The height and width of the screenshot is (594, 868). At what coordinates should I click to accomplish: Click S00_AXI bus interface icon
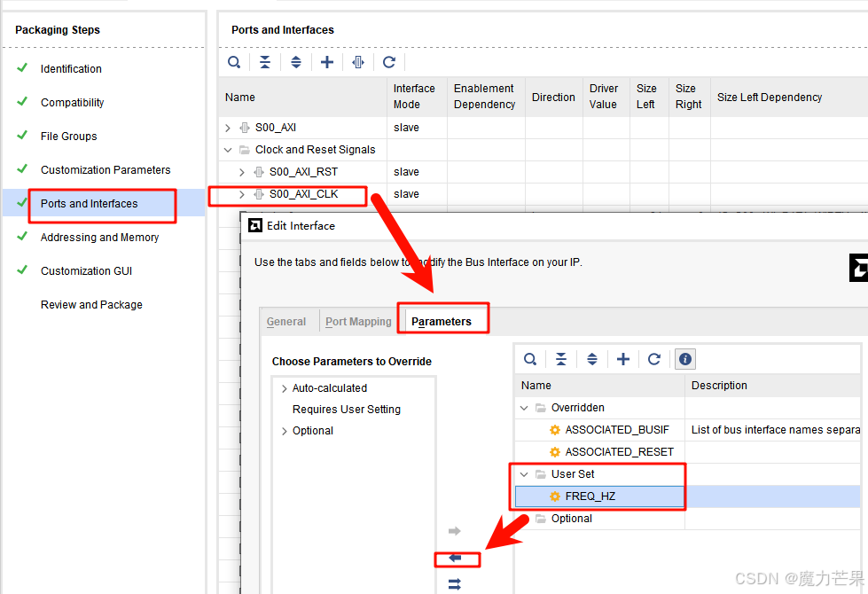[245, 128]
